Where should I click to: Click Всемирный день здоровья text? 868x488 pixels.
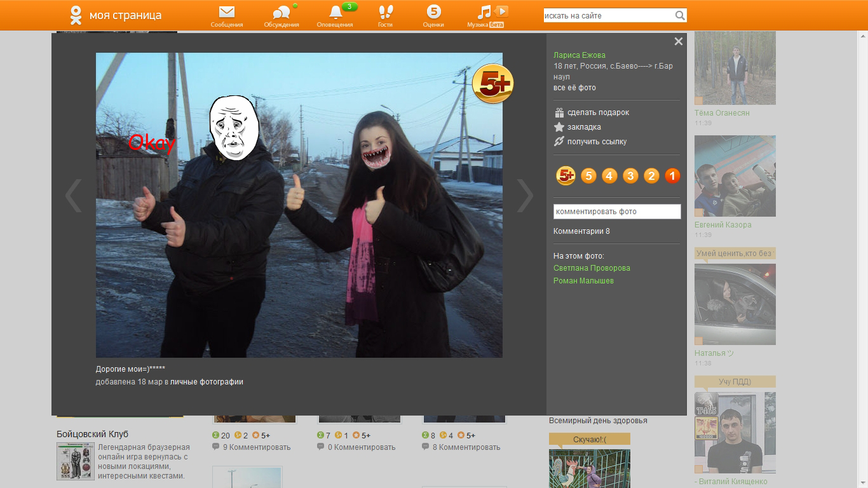coord(598,421)
